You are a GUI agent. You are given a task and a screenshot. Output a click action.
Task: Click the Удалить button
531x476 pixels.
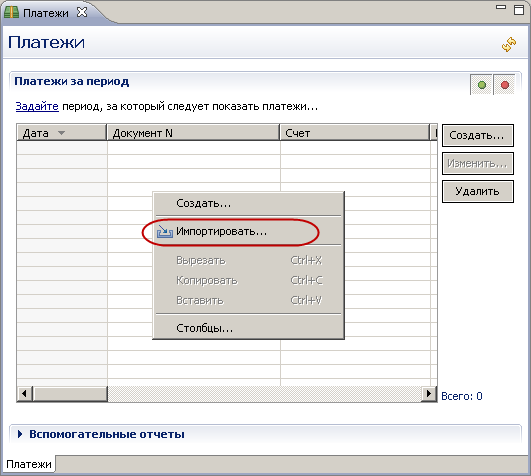(x=477, y=191)
